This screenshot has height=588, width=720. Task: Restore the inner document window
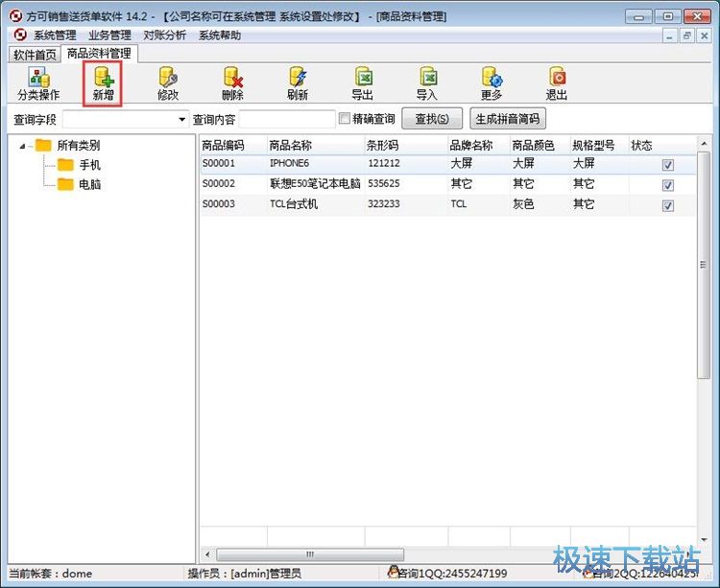click(x=687, y=35)
